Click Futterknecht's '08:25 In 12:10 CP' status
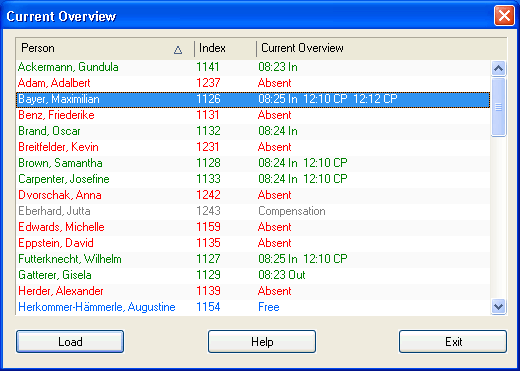The width and height of the screenshot is (520, 371). coord(303,259)
